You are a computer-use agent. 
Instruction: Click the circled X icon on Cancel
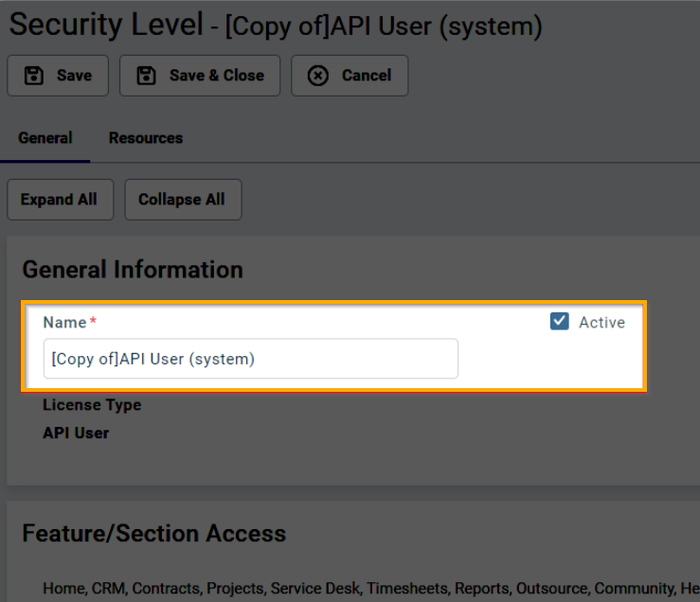point(318,76)
